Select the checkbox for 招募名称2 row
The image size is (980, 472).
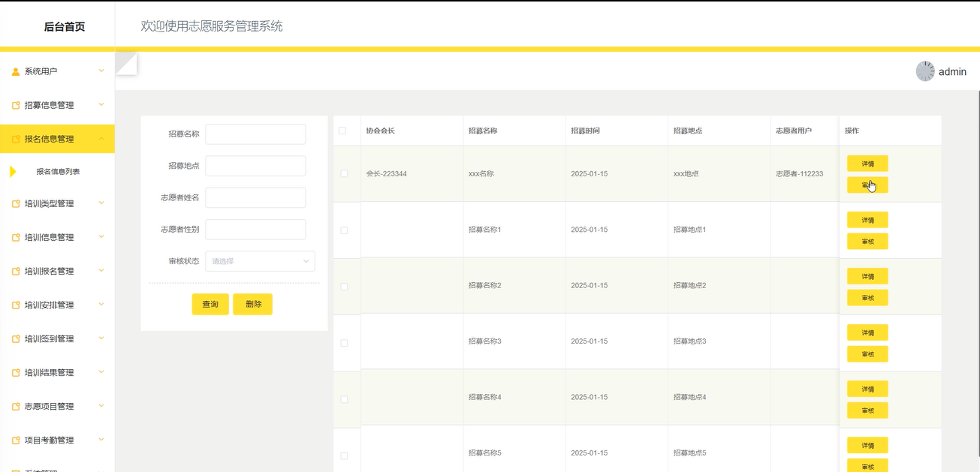point(344,287)
